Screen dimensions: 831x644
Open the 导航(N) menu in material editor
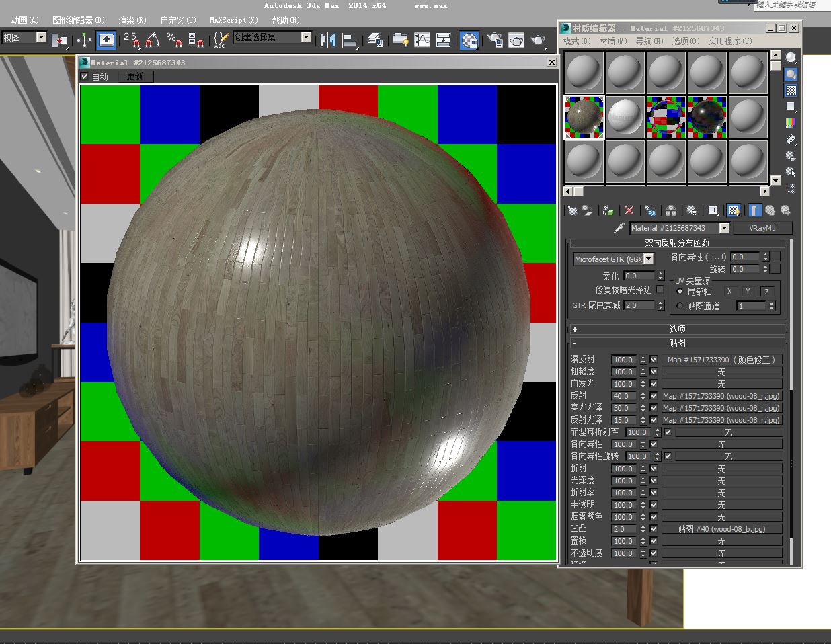click(x=649, y=41)
